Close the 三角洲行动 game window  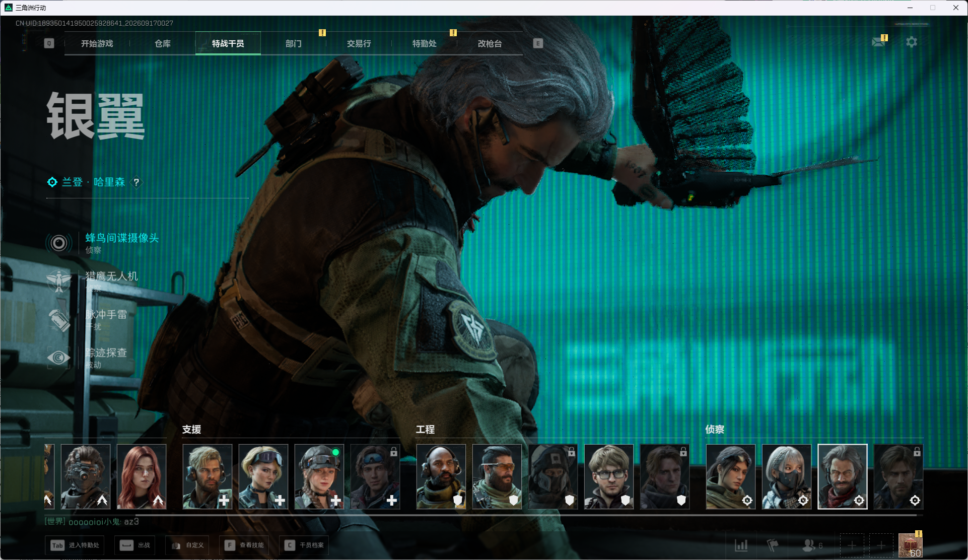(x=956, y=8)
